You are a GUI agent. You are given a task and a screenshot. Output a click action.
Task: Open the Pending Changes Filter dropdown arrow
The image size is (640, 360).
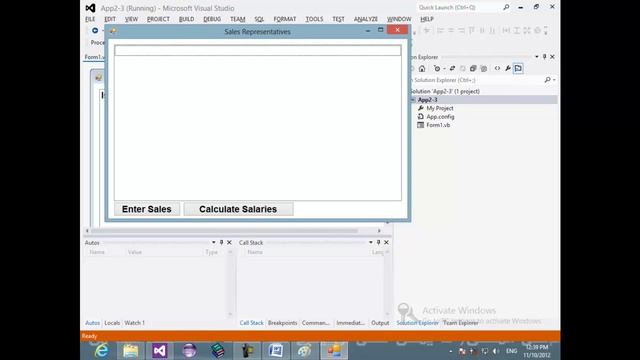[444, 69]
